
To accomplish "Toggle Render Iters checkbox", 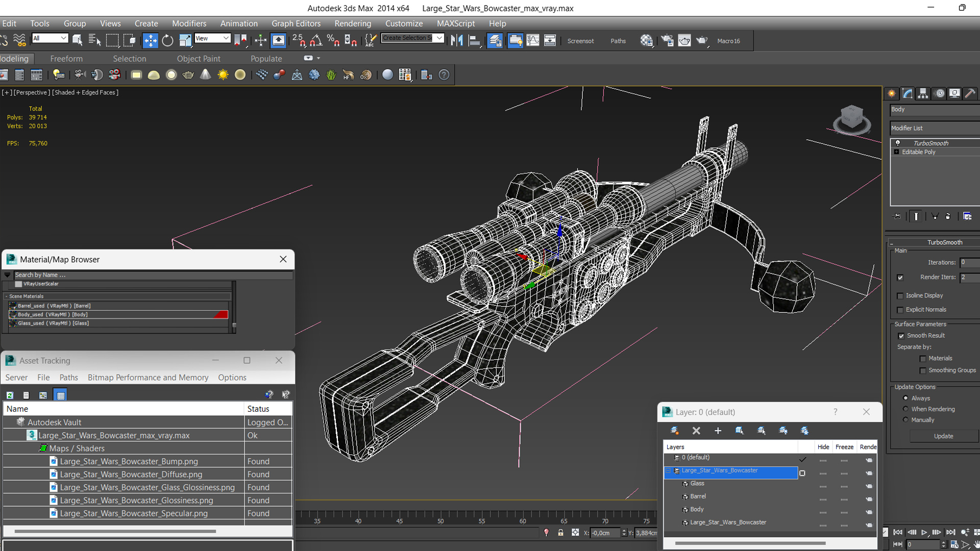I will [x=900, y=278].
